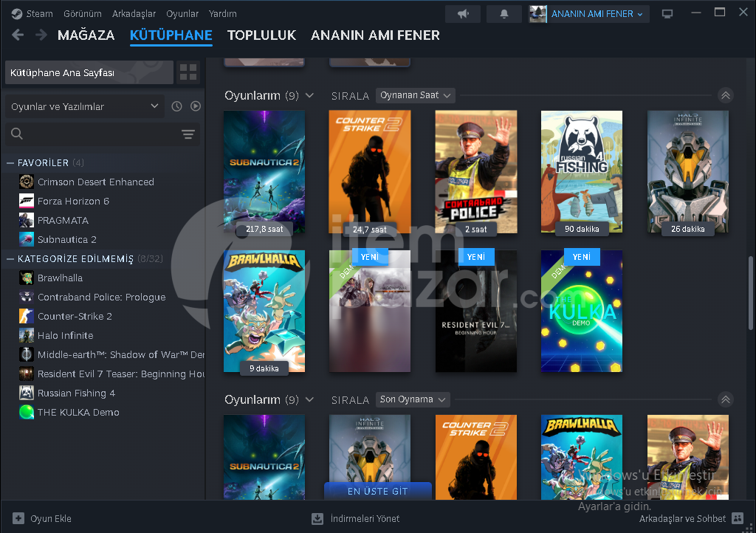Toggle grid collections view icon
This screenshot has width=756, height=533.
188,72
